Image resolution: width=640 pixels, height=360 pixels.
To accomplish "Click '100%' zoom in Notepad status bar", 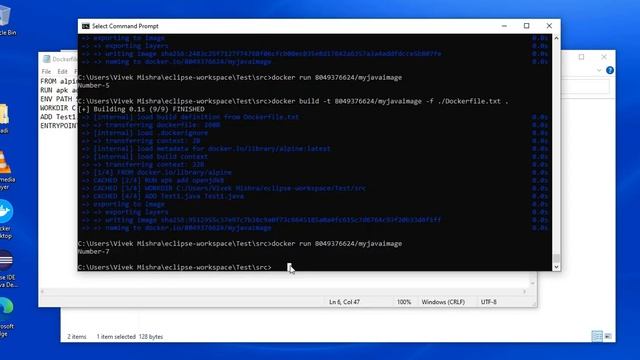I will coord(404,302).
